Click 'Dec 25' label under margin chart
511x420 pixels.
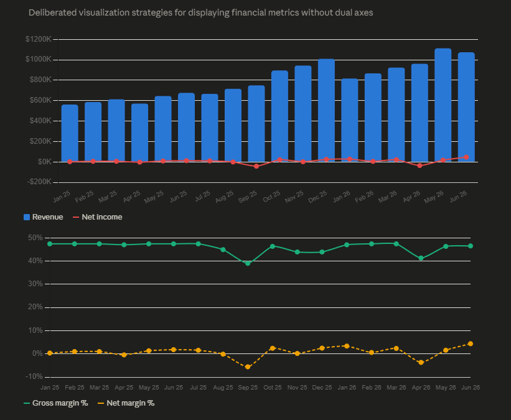click(322, 388)
